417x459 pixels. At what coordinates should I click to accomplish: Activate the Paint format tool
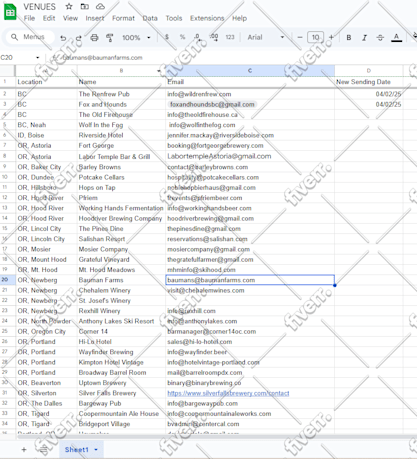[110, 37]
